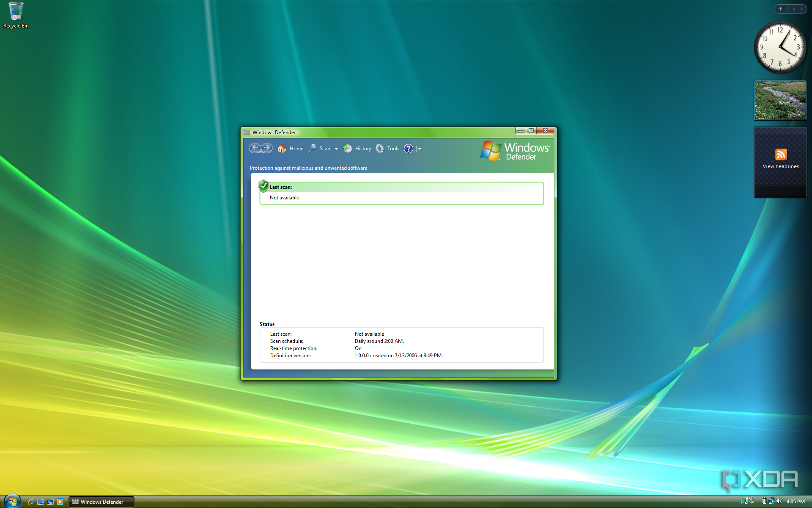Launch Windows Media Player from Quick Launch
812x508 pixels.
point(60,502)
